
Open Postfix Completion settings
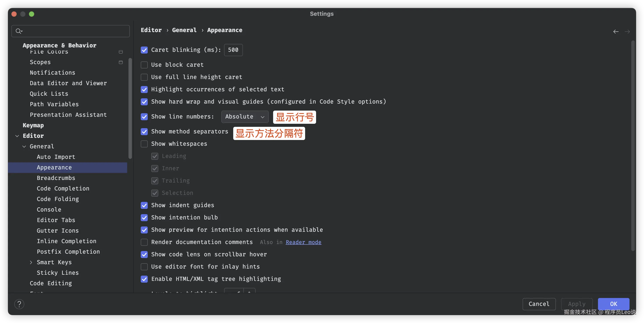[x=68, y=251]
